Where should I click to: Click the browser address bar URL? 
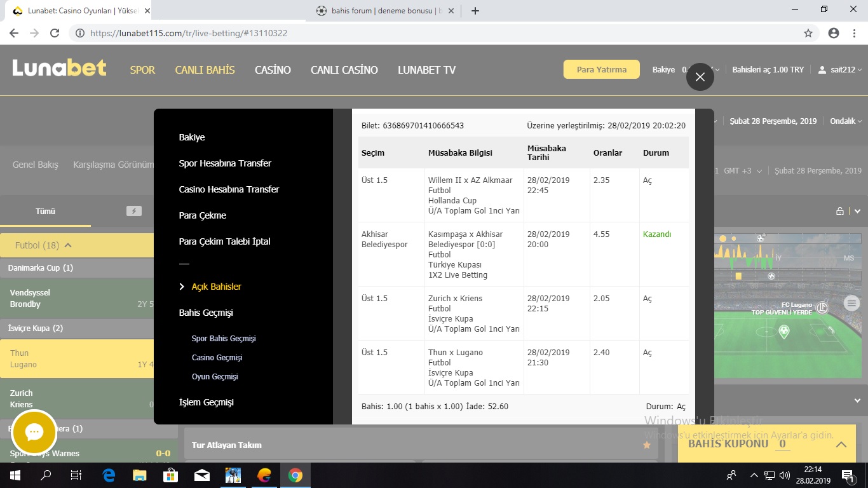189,33
